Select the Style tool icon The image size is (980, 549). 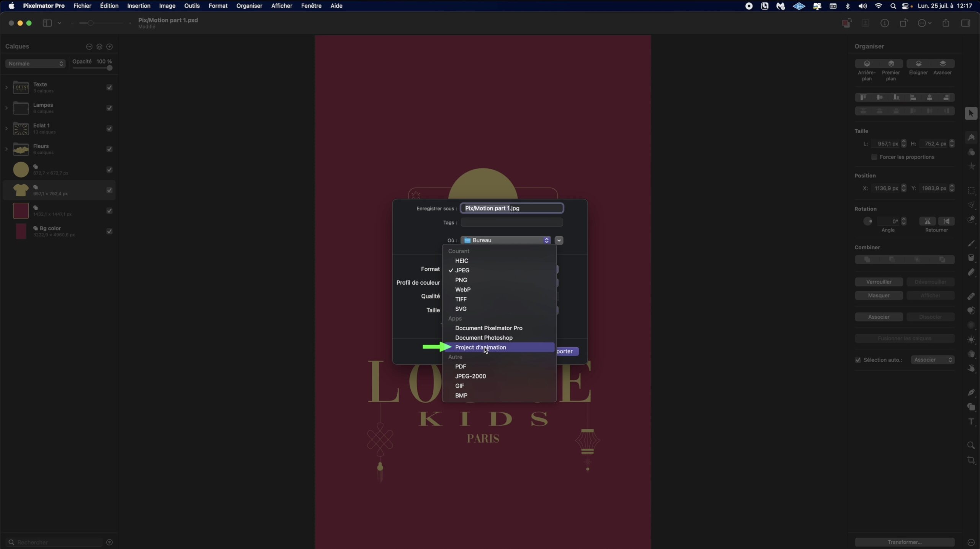(971, 137)
